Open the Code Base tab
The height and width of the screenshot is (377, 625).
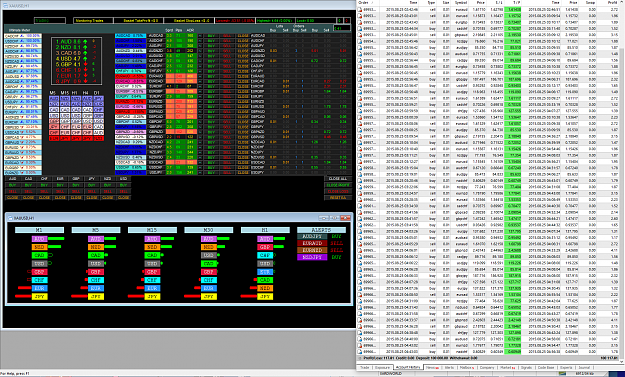click(x=546, y=367)
